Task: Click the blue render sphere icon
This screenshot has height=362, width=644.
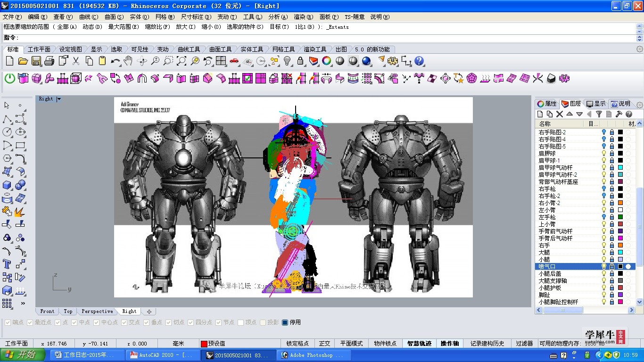Action: tap(366, 61)
